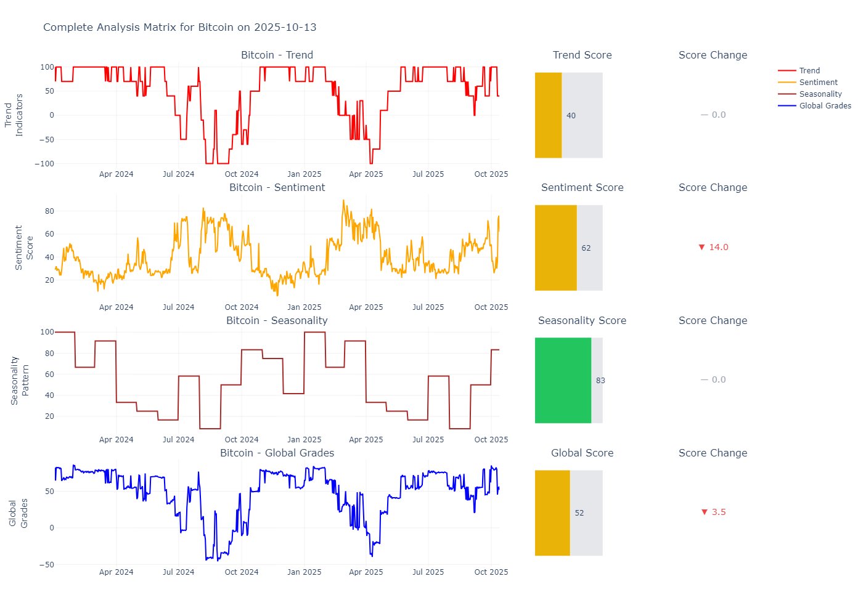
Task: Click the Bitcoin - Global Grades subplot title
Action: coord(277,453)
